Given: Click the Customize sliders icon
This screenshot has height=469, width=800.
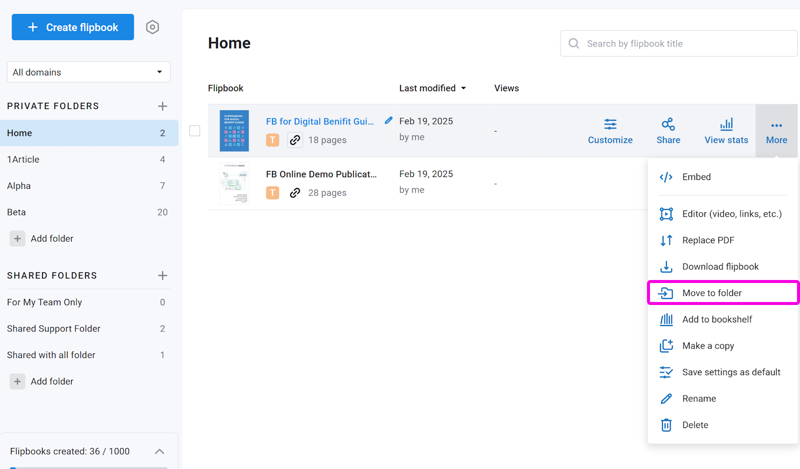Looking at the screenshot, I should tap(610, 125).
